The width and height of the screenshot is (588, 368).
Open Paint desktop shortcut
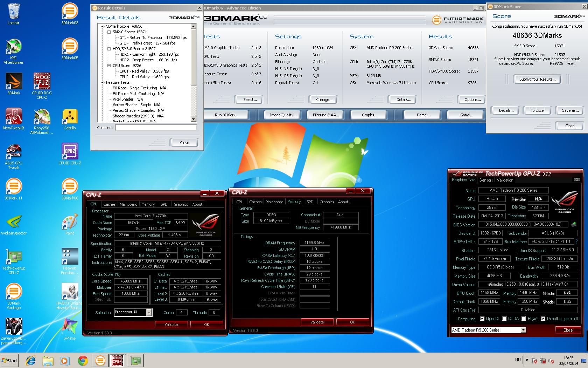click(x=70, y=224)
